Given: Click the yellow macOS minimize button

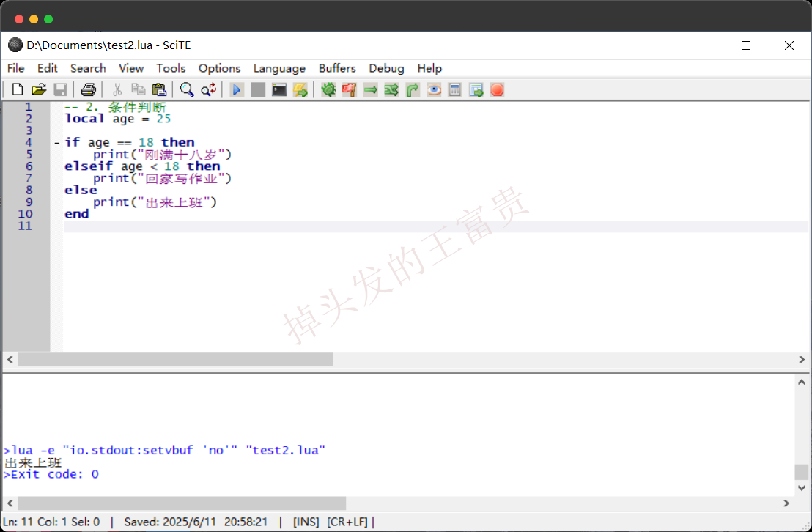Looking at the screenshot, I should coord(34,19).
